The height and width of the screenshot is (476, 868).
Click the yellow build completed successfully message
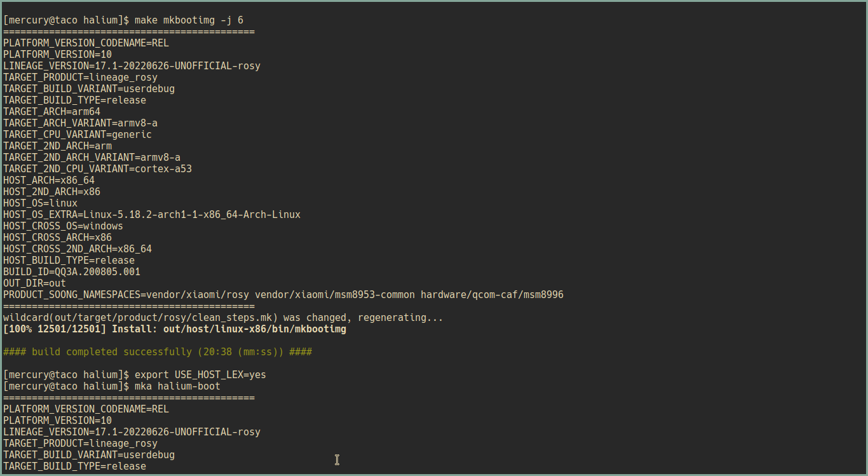click(x=158, y=352)
